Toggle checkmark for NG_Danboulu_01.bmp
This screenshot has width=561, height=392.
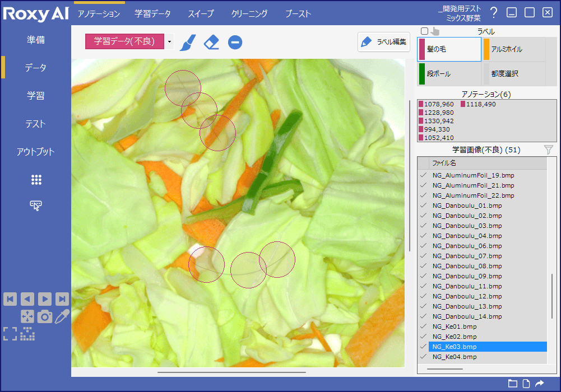423,206
